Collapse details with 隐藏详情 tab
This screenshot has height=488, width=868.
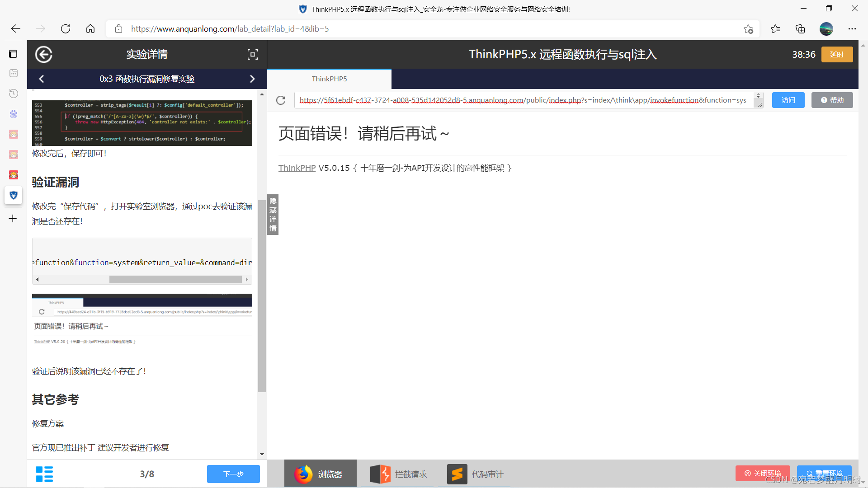click(x=273, y=215)
